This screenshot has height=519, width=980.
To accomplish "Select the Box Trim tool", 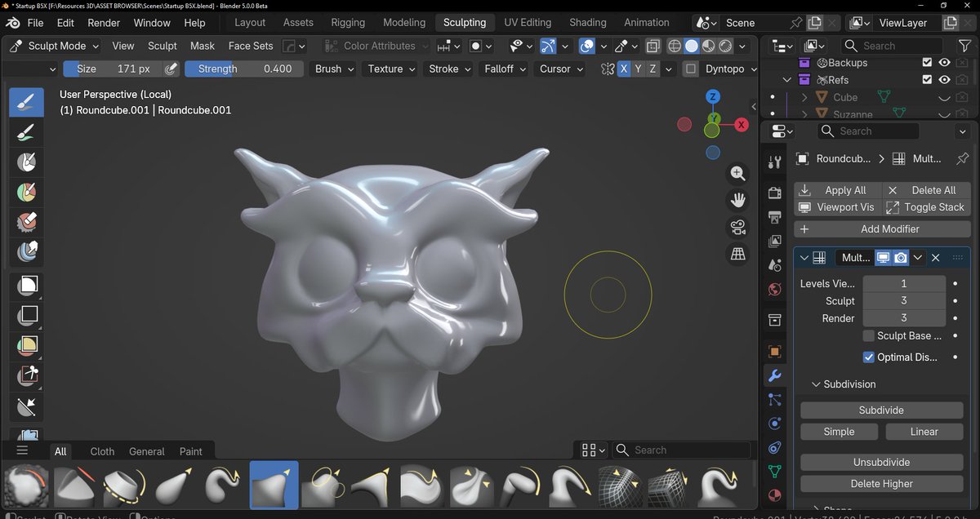I will 28,375.
